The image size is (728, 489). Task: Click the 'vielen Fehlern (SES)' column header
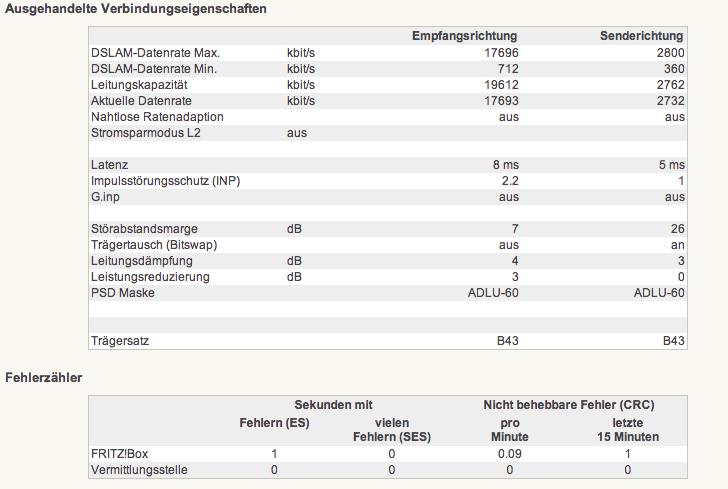point(392,430)
